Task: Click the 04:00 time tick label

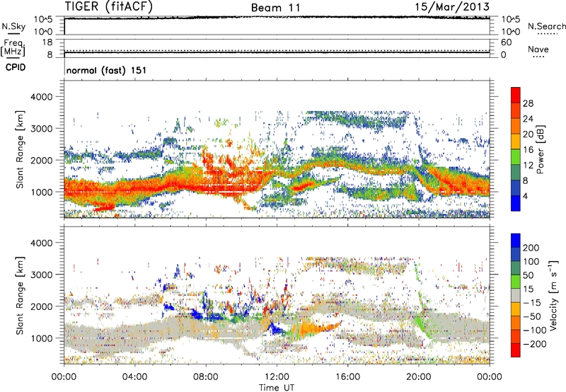Action: (x=134, y=377)
